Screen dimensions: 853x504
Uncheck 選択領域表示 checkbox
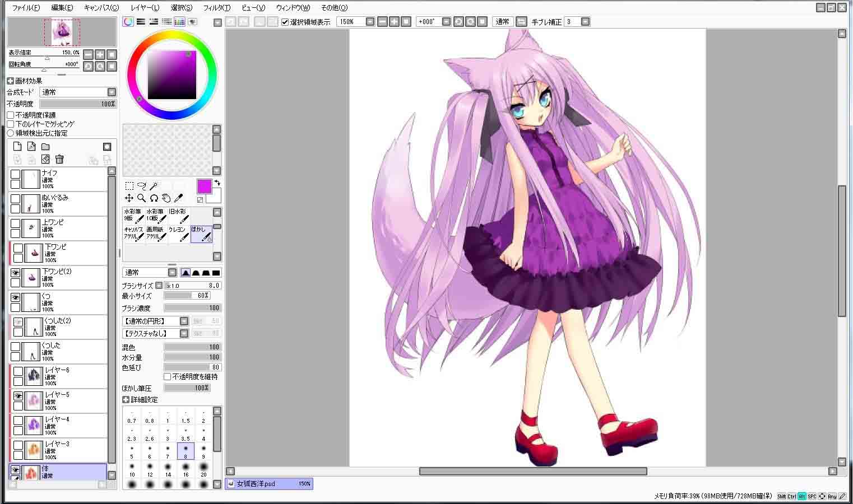(x=285, y=22)
